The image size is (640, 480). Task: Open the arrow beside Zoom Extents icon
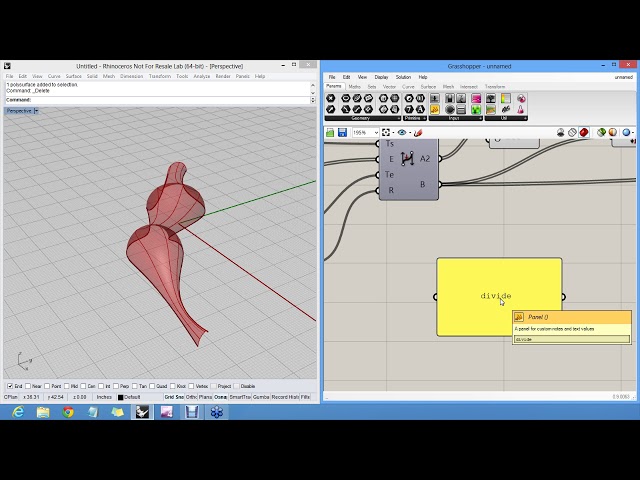click(x=393, y=133)
